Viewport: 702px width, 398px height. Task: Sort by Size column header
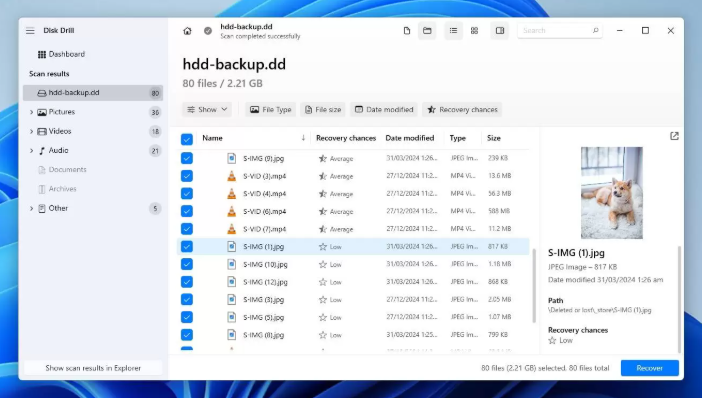point(494,138)
